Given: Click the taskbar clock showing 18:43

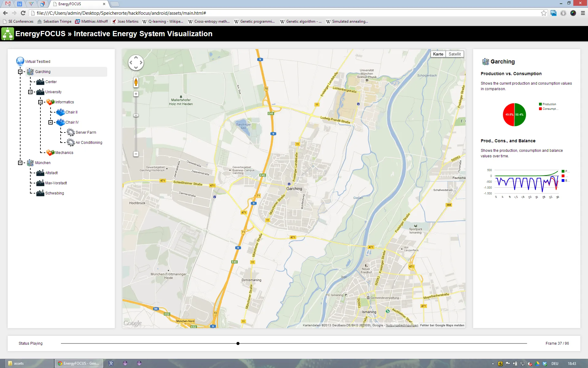Looking at the screenshot, I should [x=572, y=364].
